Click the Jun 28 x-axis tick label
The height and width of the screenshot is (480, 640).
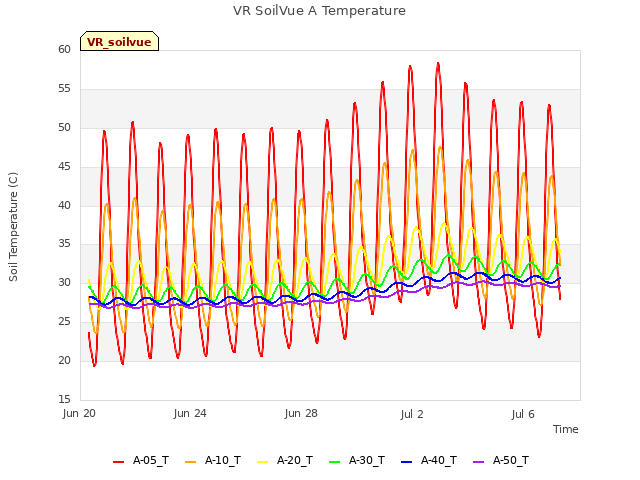(x=301, y=413)
